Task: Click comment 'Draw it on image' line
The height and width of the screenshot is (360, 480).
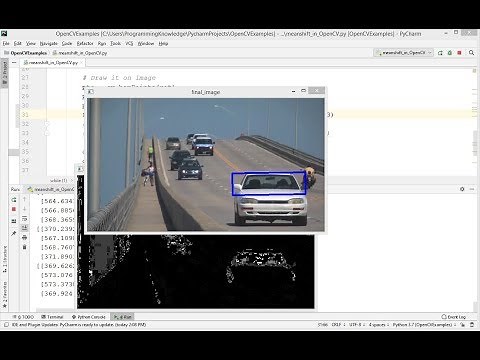Action: click(119, 78)
